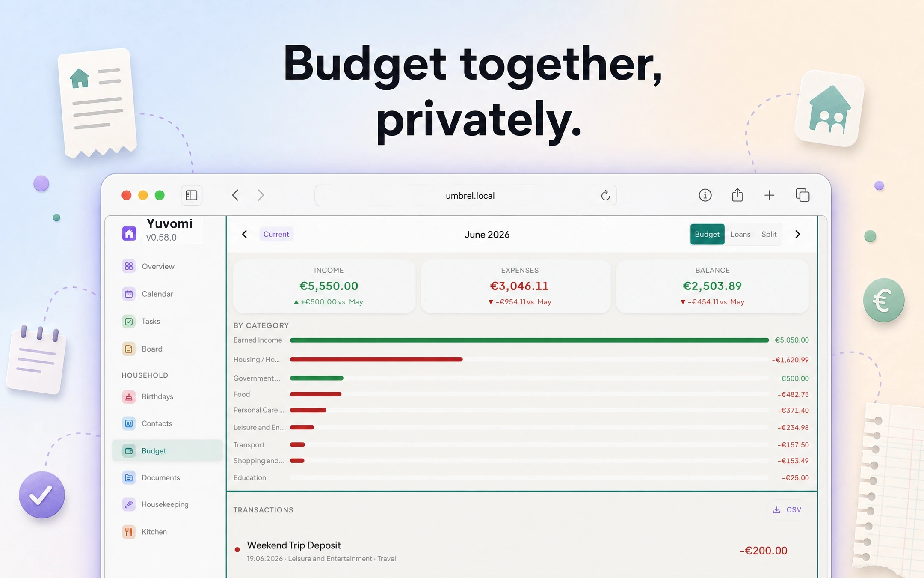Viewport: 924px width, 578px height.
Task: Click the Leisure and En... category label
Action: tap(259, 427)
